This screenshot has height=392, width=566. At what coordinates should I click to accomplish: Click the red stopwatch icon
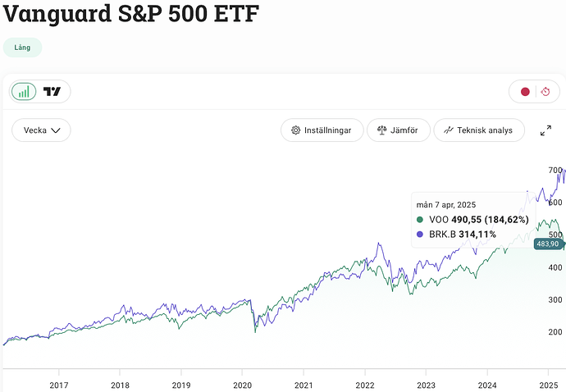[545, 92]
